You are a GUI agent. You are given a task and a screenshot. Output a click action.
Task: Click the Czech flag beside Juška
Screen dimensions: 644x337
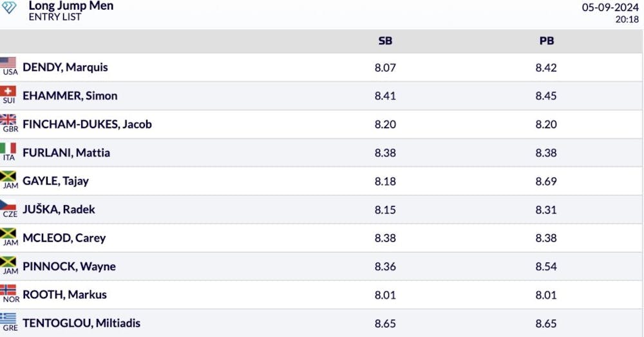(8, 205)
